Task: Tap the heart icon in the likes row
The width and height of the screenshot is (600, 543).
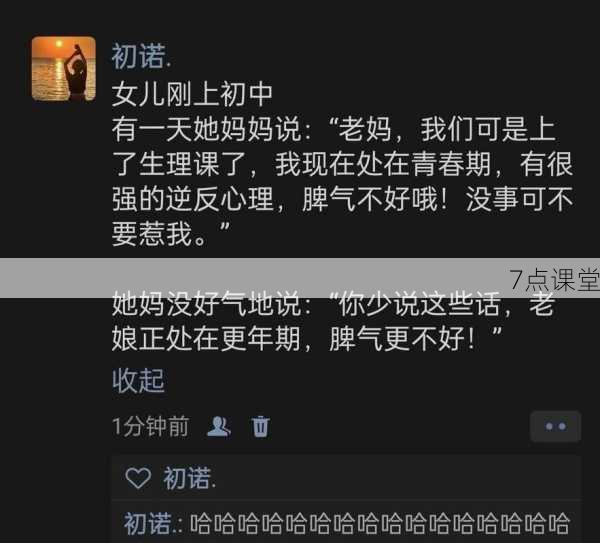Action: pos(138,478)
